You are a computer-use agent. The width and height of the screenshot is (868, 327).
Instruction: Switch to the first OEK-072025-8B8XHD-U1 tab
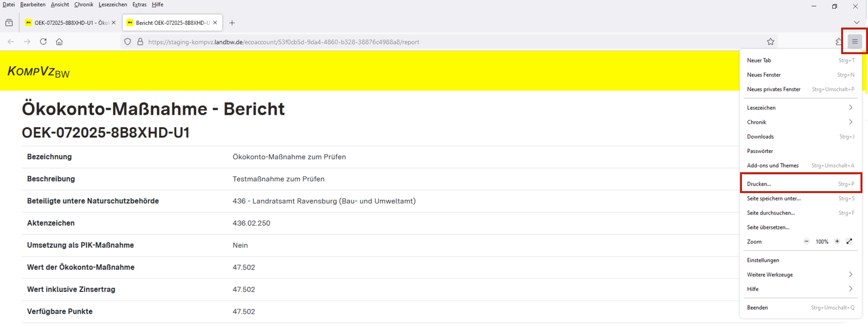point(67,23)
